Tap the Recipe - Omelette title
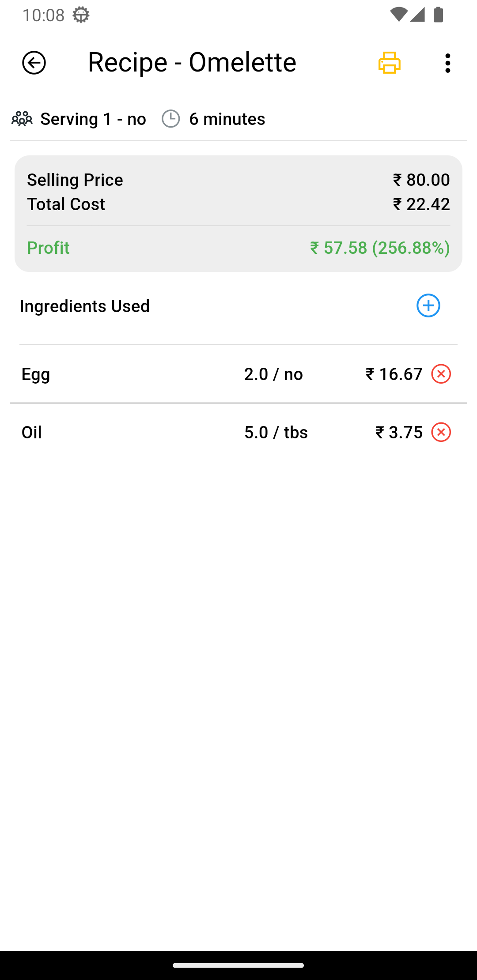Image resolution: width=477 pixels, height=980 pixels. (192, 62)
